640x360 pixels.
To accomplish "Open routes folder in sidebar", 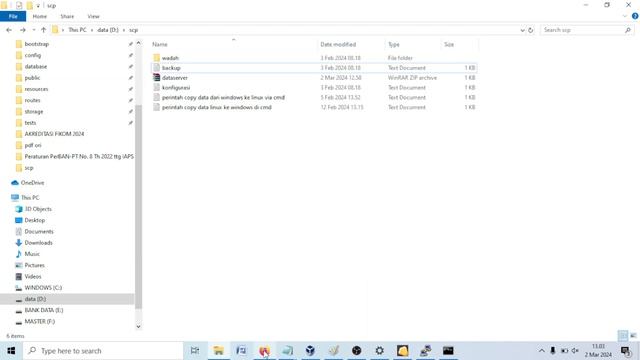I will (x=32, y=100).
